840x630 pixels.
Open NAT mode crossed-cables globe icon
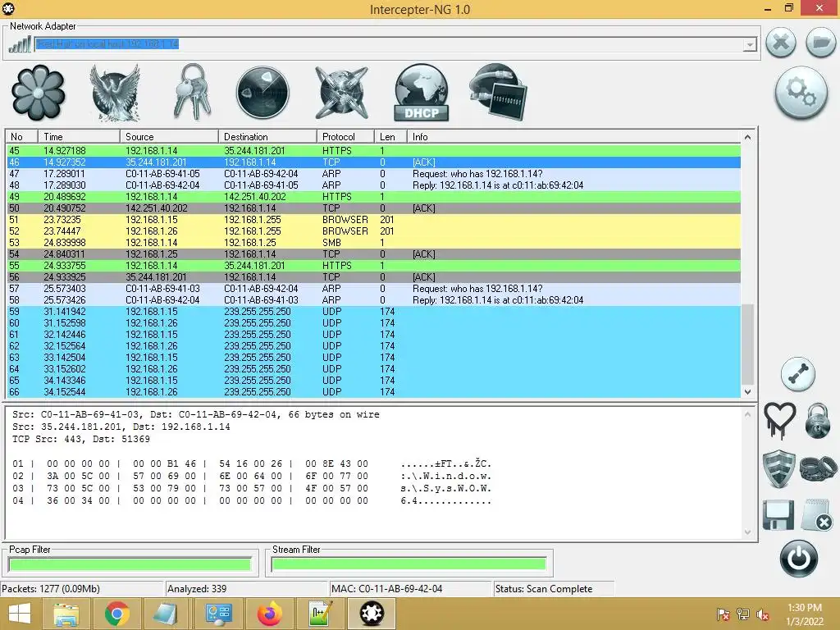pos(342,93)
